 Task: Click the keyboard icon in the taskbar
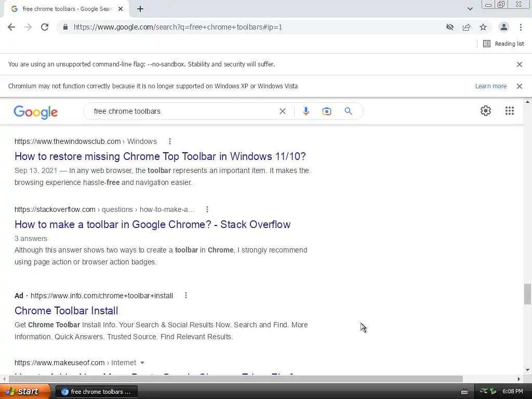tap(464, 392)
